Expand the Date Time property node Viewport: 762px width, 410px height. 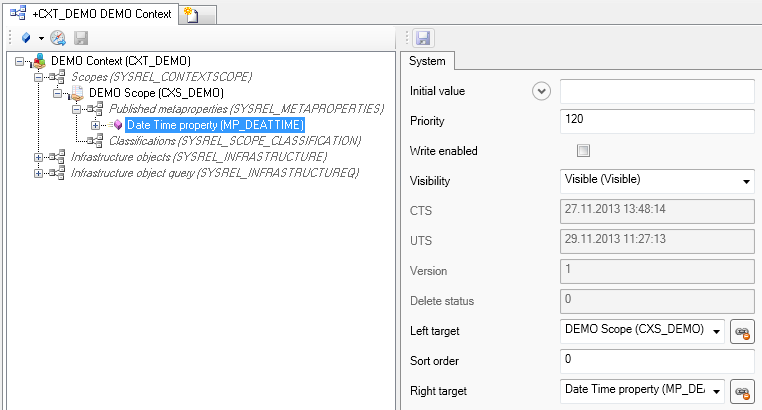96,125
